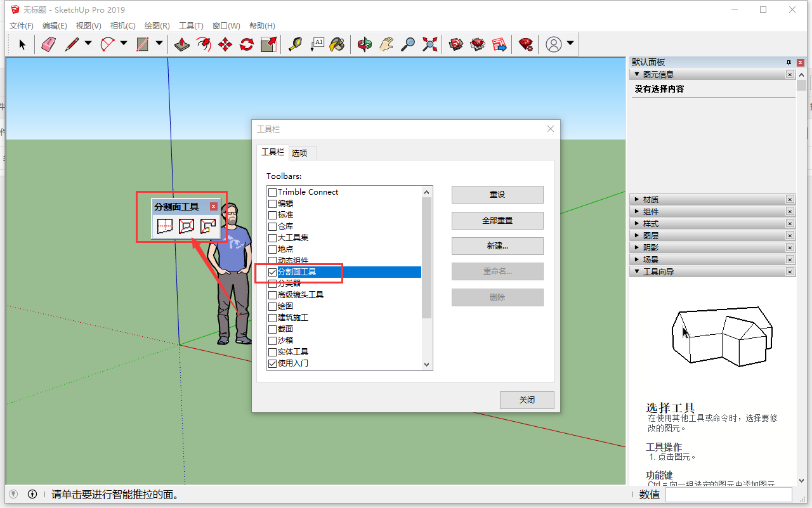Switch to the 选项 tab
The width and height of the screenshot is (812, 508).
click(299, 153)
